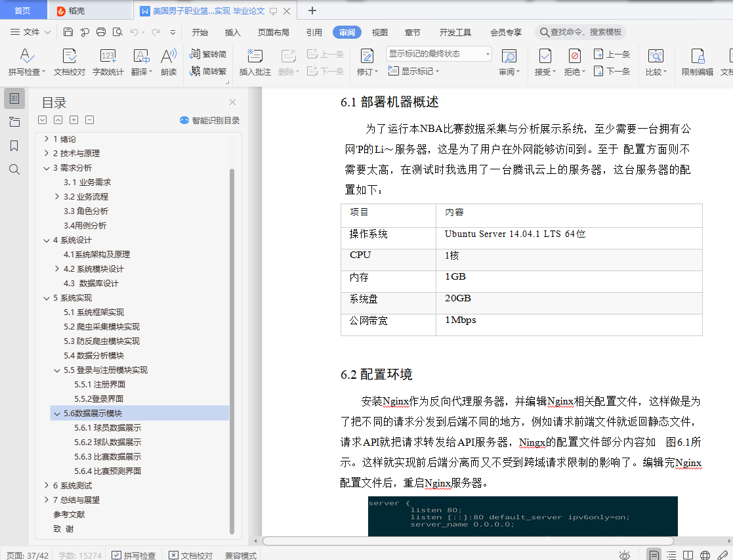Start 朗读 read-aloud tool
The image size is (733, 560).
169,62
